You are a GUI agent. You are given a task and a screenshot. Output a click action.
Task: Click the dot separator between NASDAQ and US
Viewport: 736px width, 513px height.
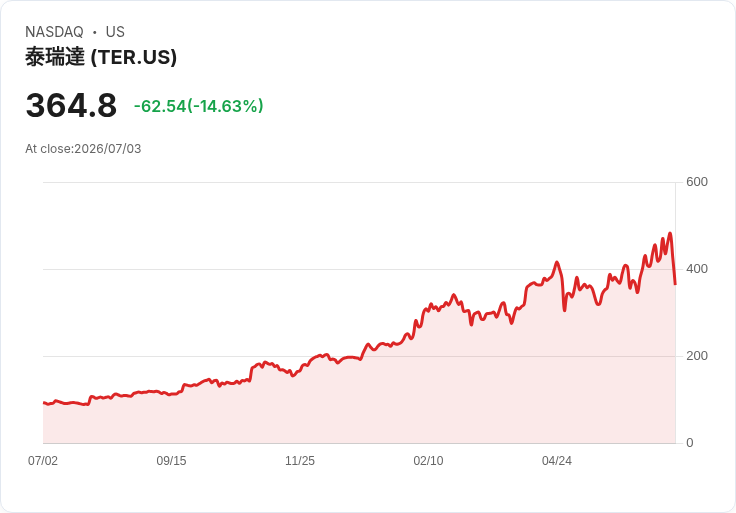click(94, 32)
